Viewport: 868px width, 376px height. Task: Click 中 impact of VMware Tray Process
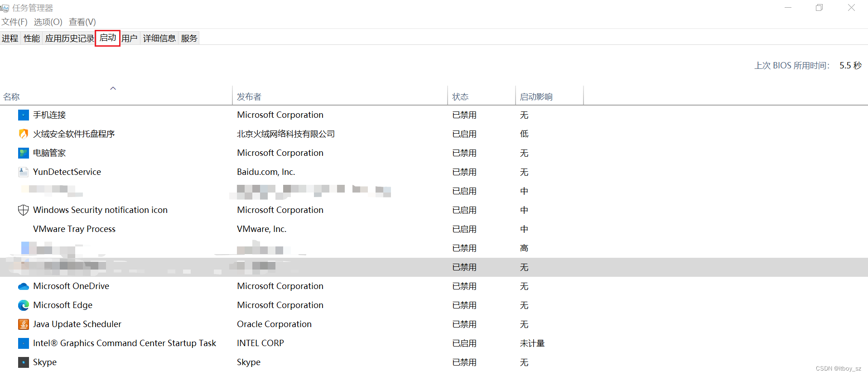coord(524,229)
